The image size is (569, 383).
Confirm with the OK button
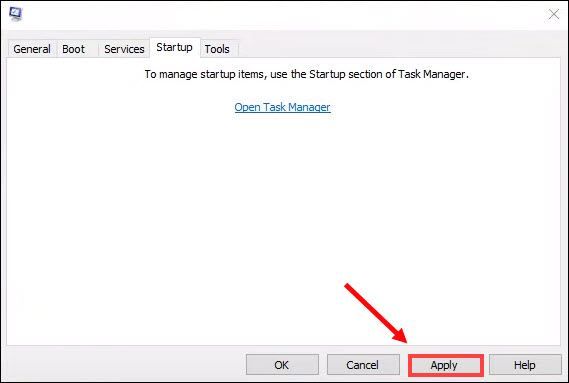click(282, 365)
